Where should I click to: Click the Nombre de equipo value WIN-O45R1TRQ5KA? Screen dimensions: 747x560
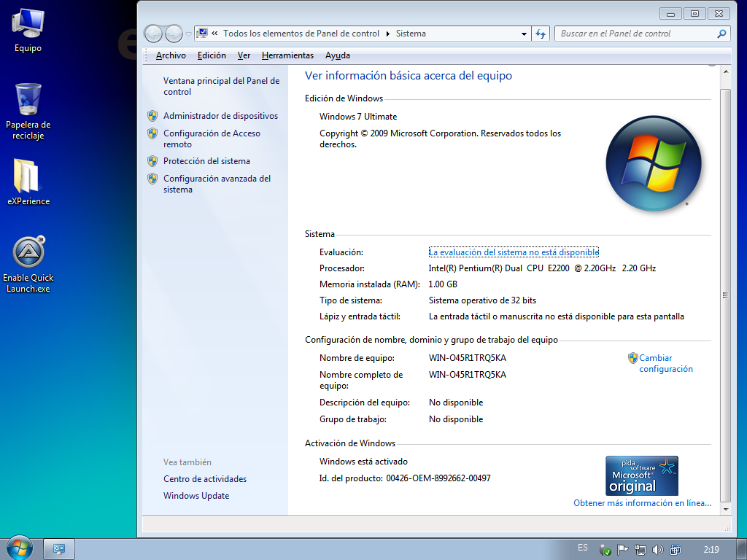click(468, 357)
